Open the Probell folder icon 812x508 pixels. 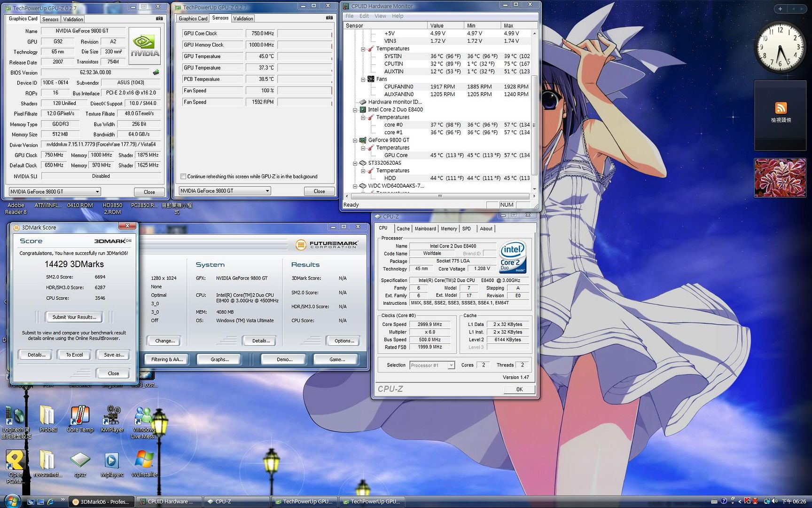pyautogui.click(x=48, y=419)
